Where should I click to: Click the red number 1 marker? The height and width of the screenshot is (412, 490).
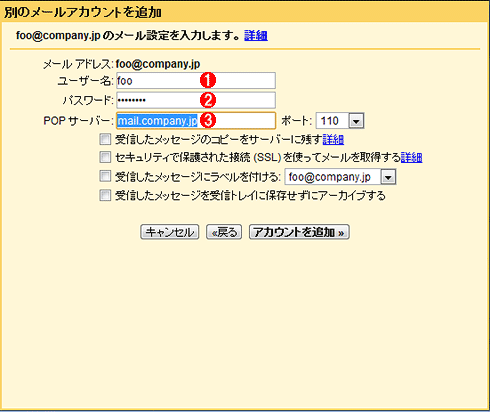[208, 80]
